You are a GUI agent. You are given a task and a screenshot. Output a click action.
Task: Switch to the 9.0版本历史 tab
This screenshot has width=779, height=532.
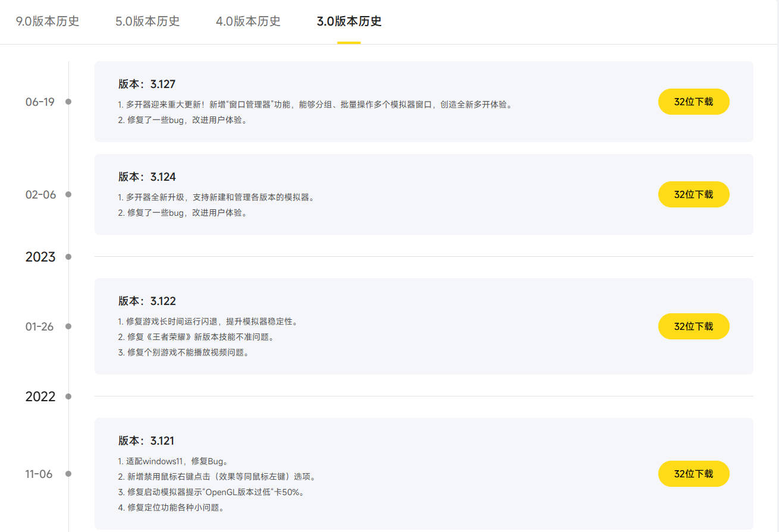47,20
